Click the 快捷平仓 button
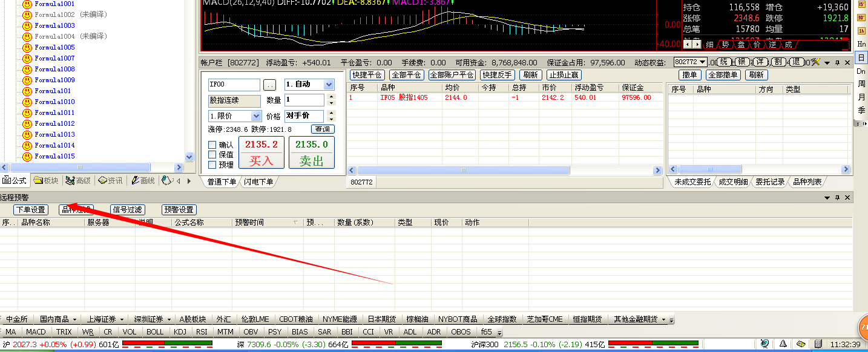 coord(367,75)
